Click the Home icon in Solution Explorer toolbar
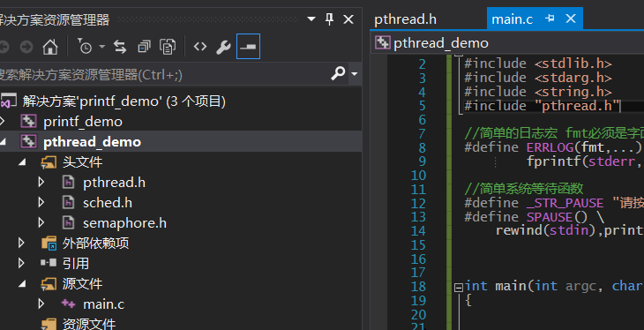This screenshot has height=330, width=644. pyautogui.click(x=50, y=47)
